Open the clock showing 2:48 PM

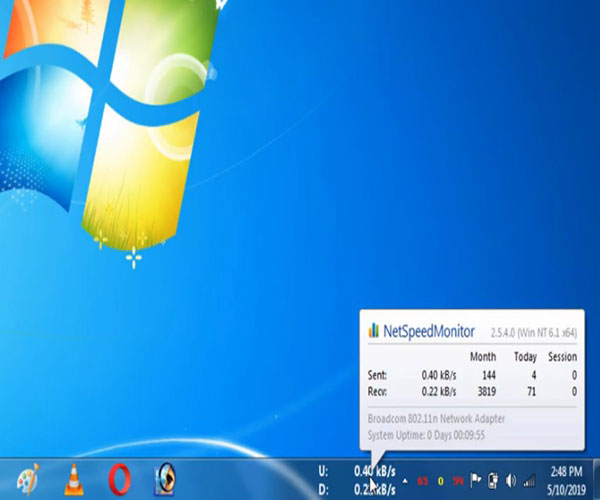point(566,471)
